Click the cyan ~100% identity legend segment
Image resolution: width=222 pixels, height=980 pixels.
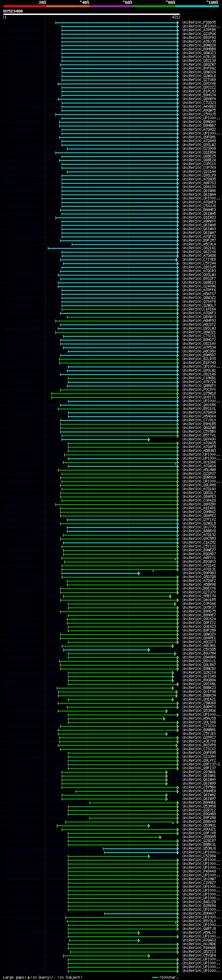pos(197,7)
